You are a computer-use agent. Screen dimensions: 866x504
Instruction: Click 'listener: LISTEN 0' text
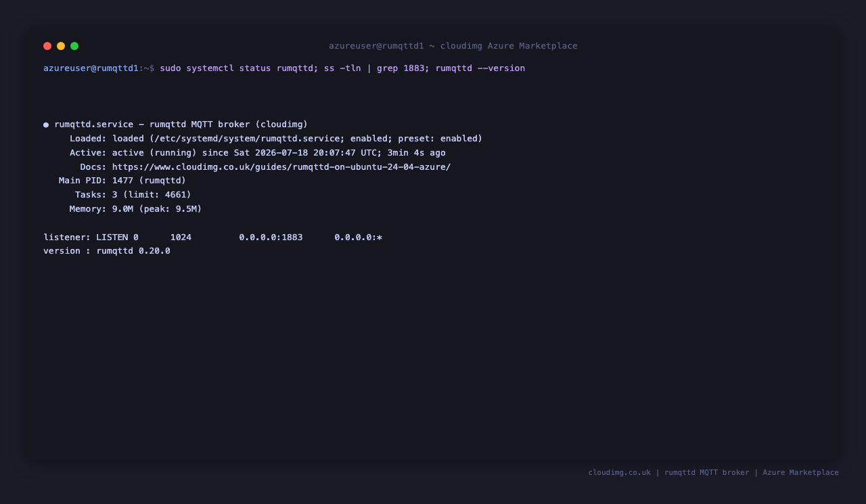(x=91, y=237)
